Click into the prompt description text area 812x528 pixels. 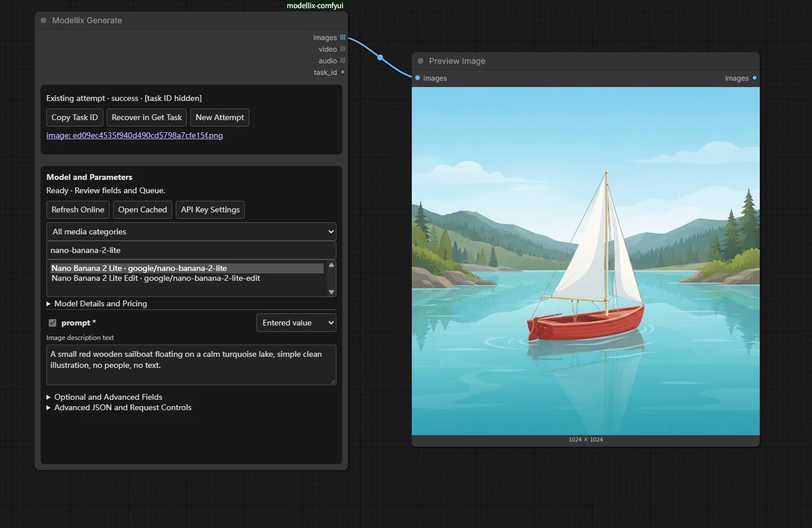[x=191, y=365]
